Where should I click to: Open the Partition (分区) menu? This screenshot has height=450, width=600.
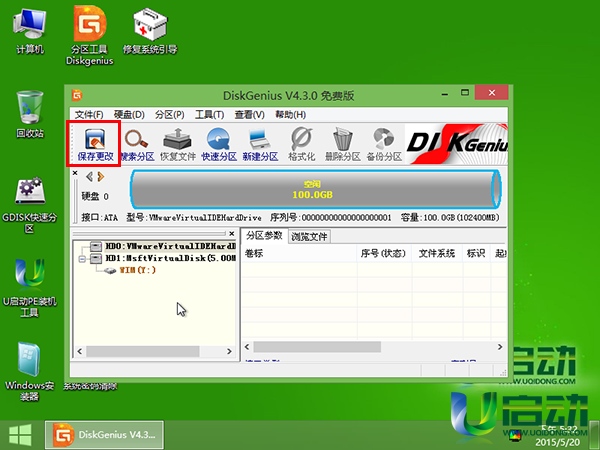(170, 114)
